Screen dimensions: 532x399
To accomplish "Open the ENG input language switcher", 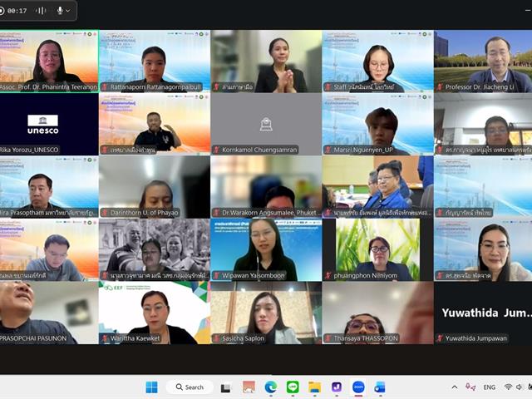I will tap(490, 387).
